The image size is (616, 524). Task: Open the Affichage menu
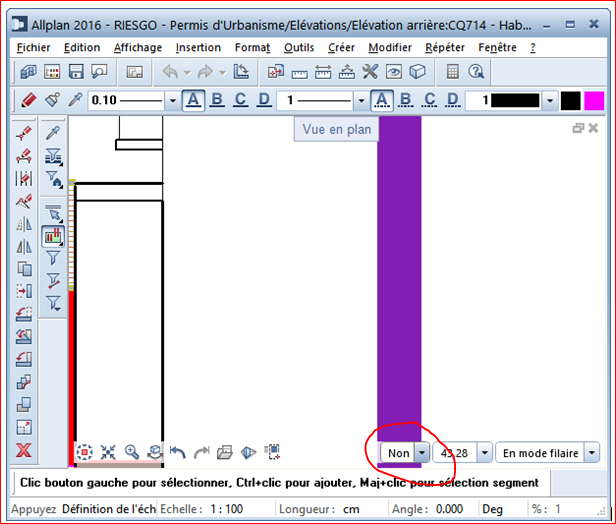[x=138, y=48]
